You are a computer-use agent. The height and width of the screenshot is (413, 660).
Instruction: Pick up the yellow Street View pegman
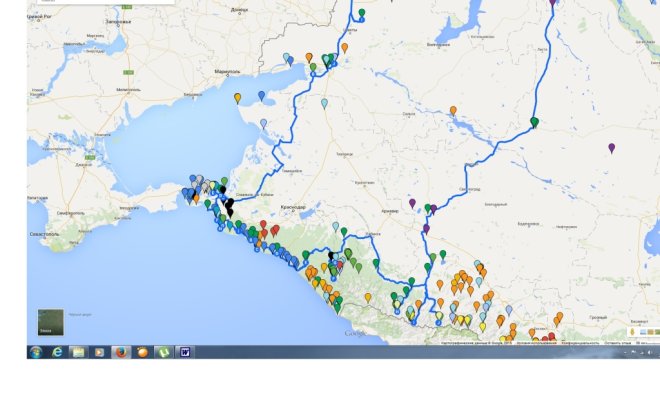point(632,332)
